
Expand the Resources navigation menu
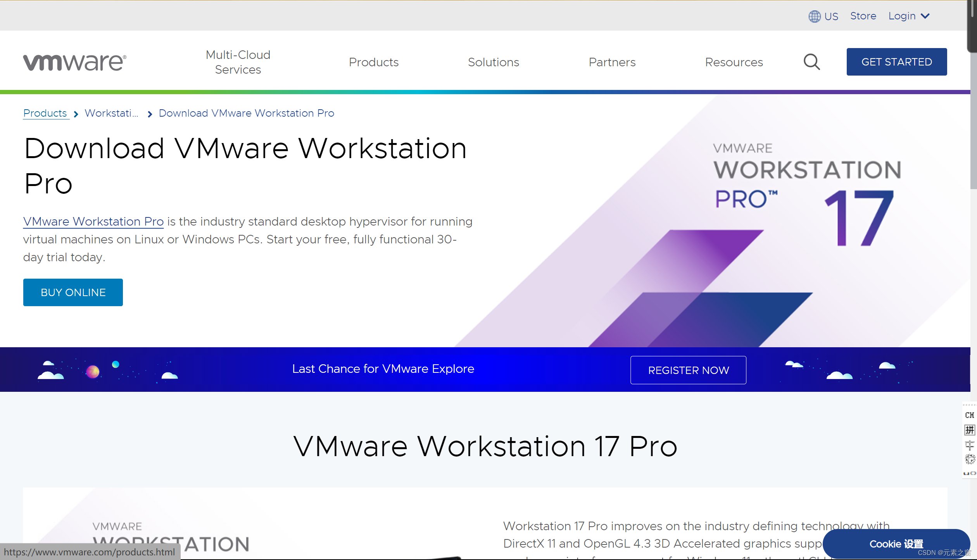click(x=734, y=62)
